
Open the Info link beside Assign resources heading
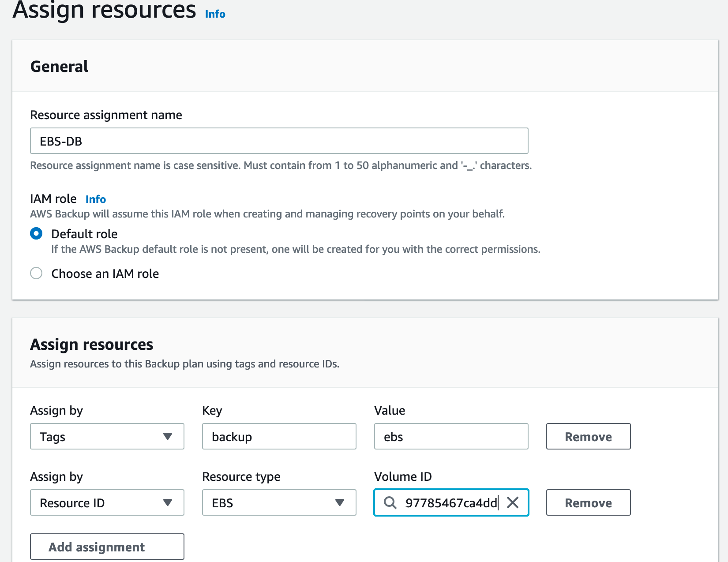pos(214,14)
